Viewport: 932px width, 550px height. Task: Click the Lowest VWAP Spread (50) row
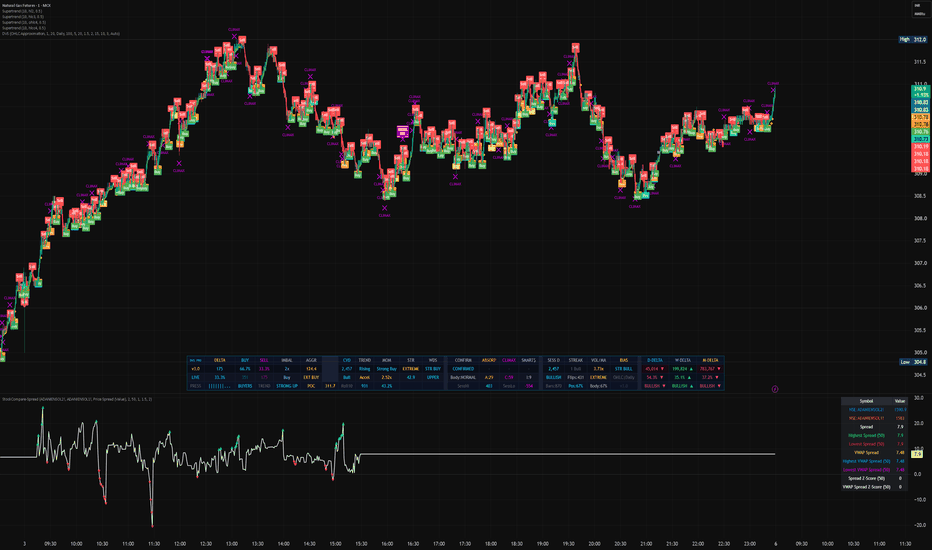tap(874, 470)
